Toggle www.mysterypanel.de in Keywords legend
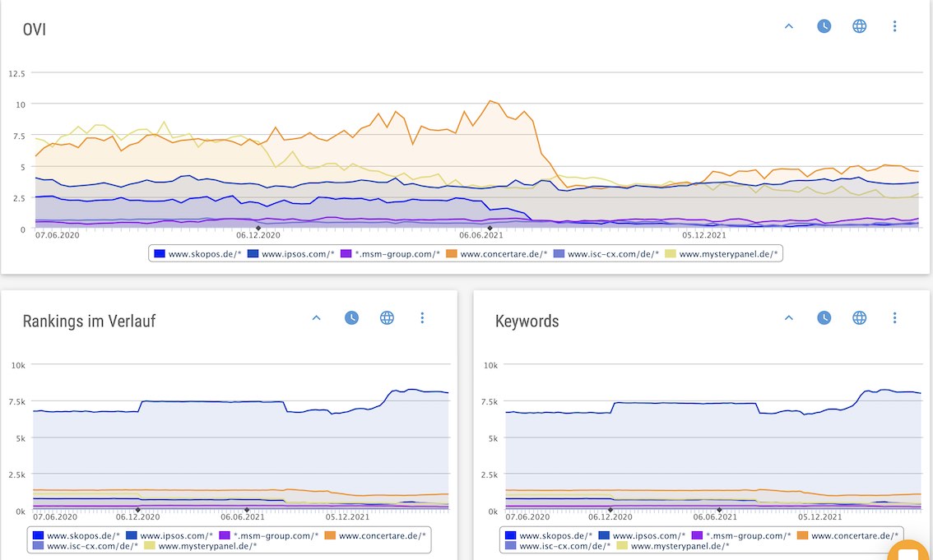The height and width of the screenshot is (560, 933). point(674,546)
